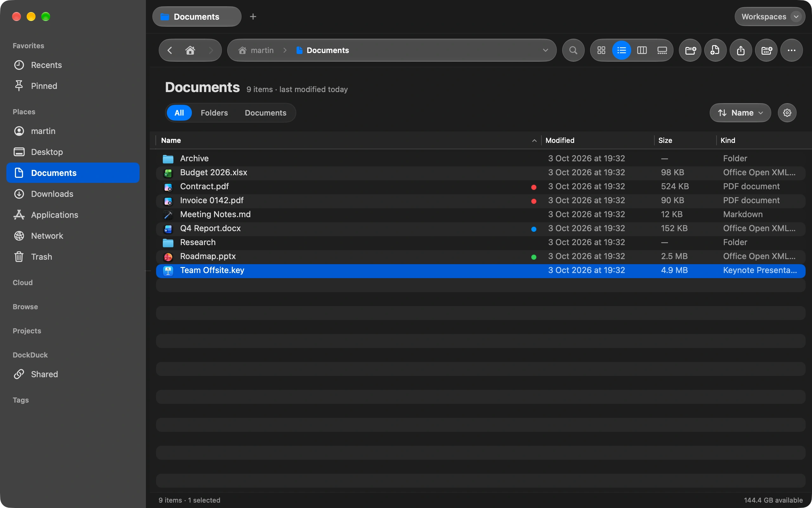This screenshot has width=812, height=508.
Task: Create a new folder with toolbar icon
Action: coord(690,50)
